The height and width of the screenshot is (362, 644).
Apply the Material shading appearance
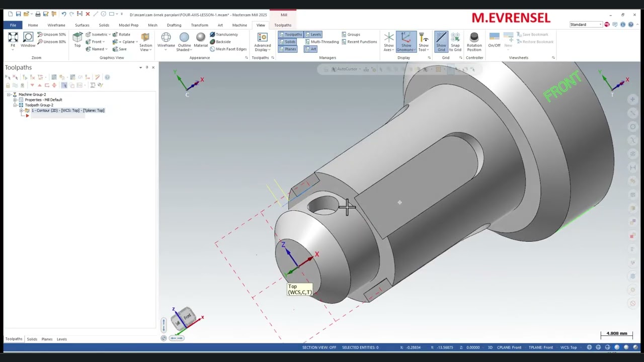coord(201,40)
